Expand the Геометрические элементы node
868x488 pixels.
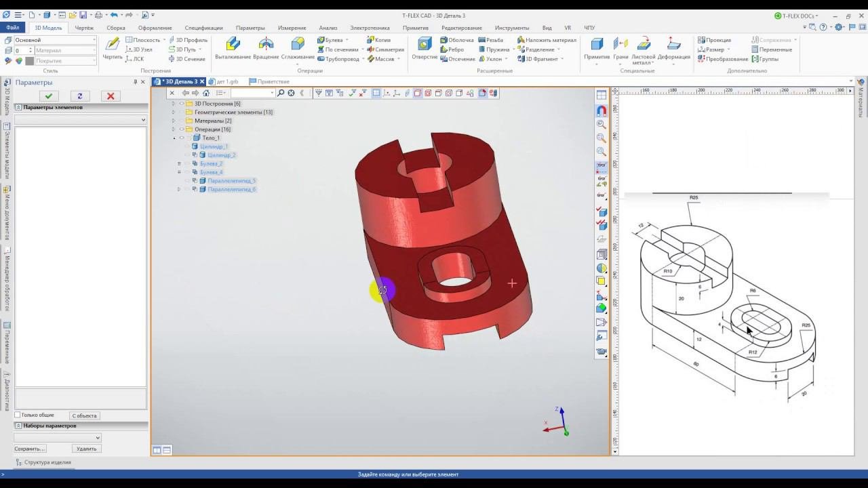click(173, 113)
